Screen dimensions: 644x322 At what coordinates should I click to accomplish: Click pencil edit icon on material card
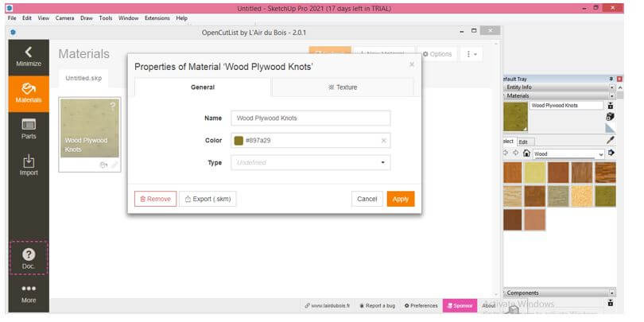click(x=114, y=165)
